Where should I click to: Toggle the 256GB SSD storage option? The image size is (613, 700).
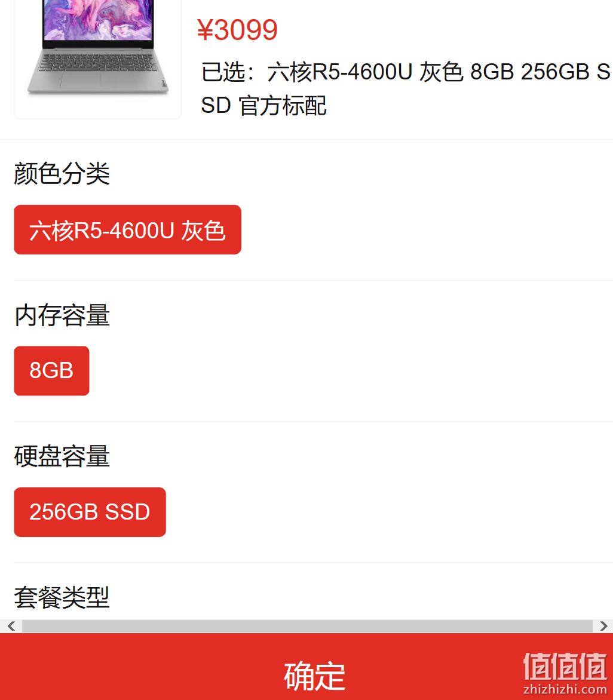pos(90,512)
